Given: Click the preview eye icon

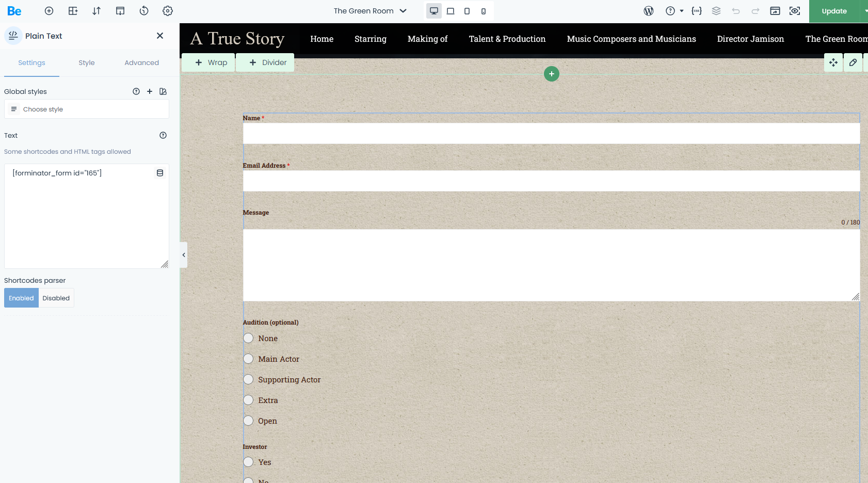Looking at the screenshot, I should (795, 11).
